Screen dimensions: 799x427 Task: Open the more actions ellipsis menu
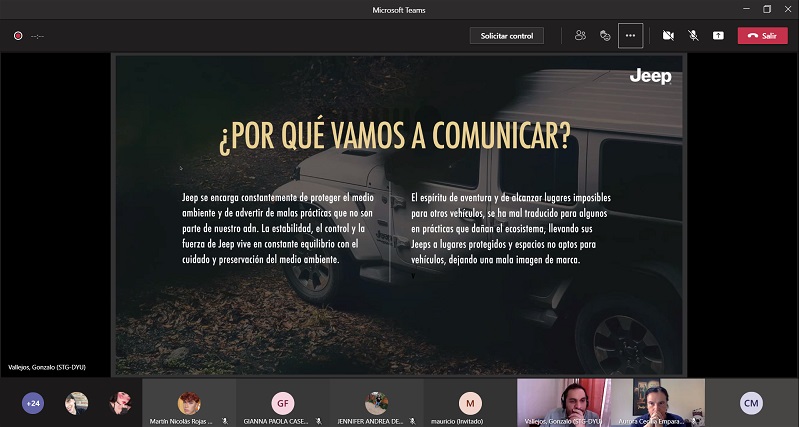point(630,36)
